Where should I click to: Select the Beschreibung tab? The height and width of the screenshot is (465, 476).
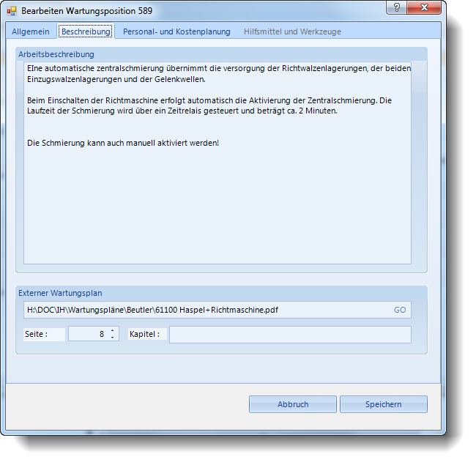tap(86, 31)
